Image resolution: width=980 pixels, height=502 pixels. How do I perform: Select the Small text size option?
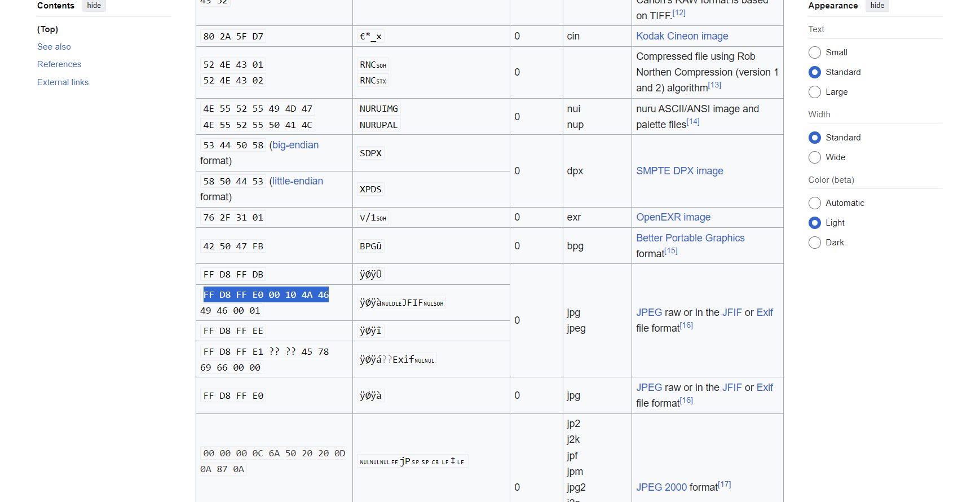pyautogui.click(x=815, y=52)
